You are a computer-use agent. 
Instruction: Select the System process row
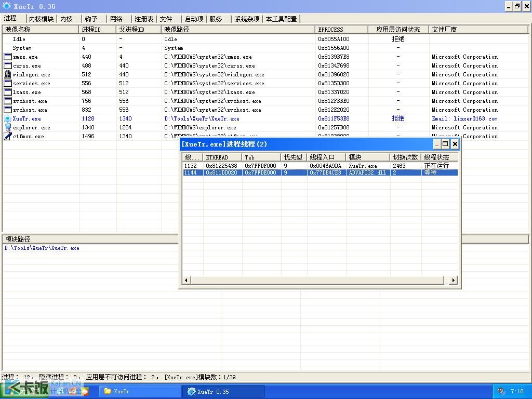coord(265,48)
